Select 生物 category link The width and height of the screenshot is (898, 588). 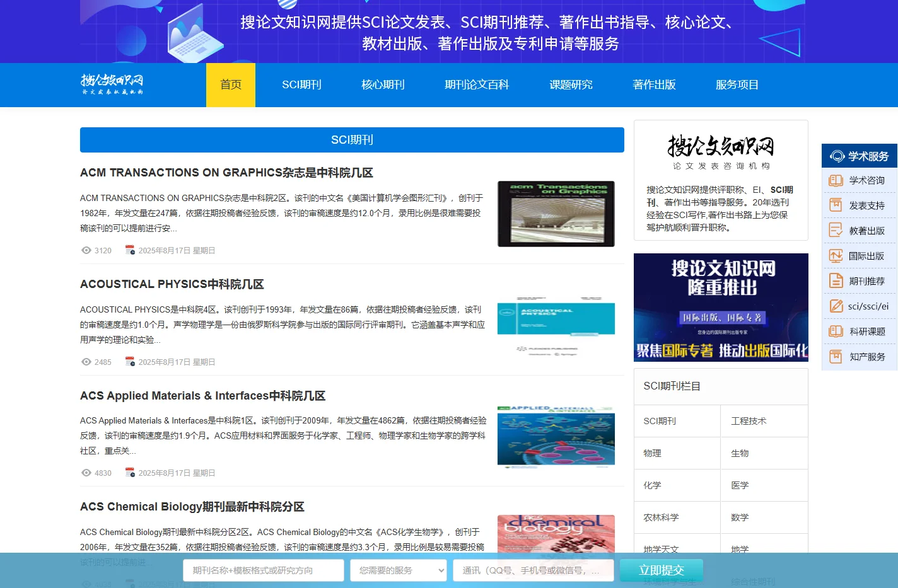point(740,453)
